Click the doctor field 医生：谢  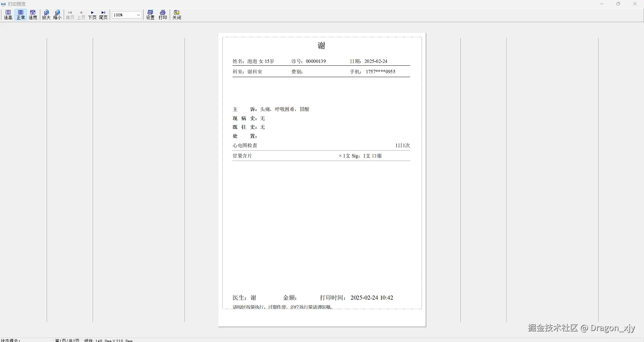[245, 298]
